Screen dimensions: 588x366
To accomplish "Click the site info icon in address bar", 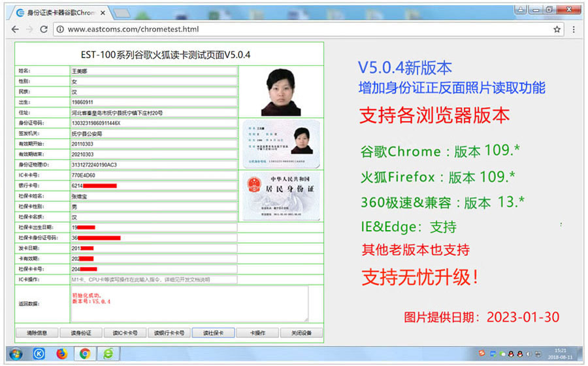I will (x=59, y=29).
